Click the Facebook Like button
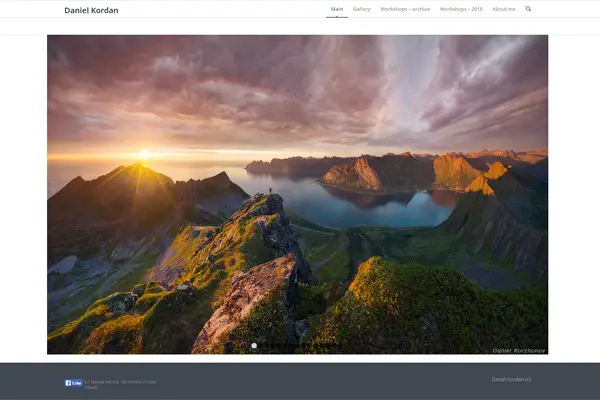 click(x=73, y=383)
